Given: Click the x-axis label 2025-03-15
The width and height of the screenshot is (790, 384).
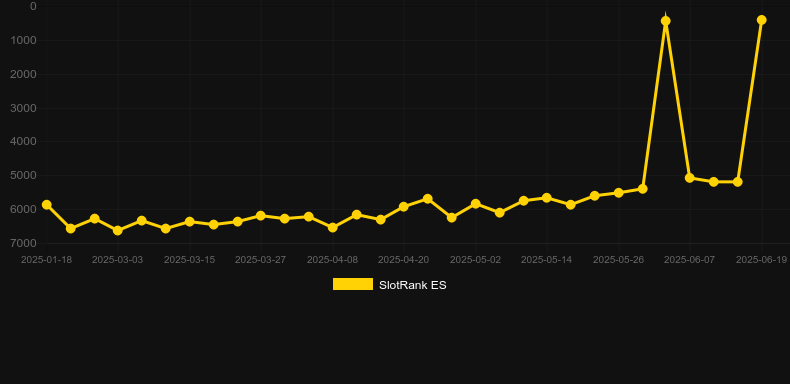Looking at the screenshot, I should (x=189, y=260).
